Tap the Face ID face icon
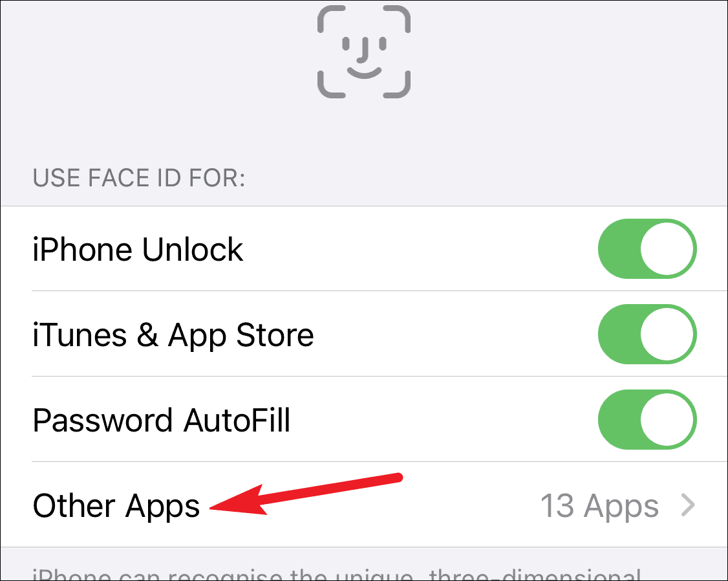The image size is (728, 581). click(x=364, y=52)
